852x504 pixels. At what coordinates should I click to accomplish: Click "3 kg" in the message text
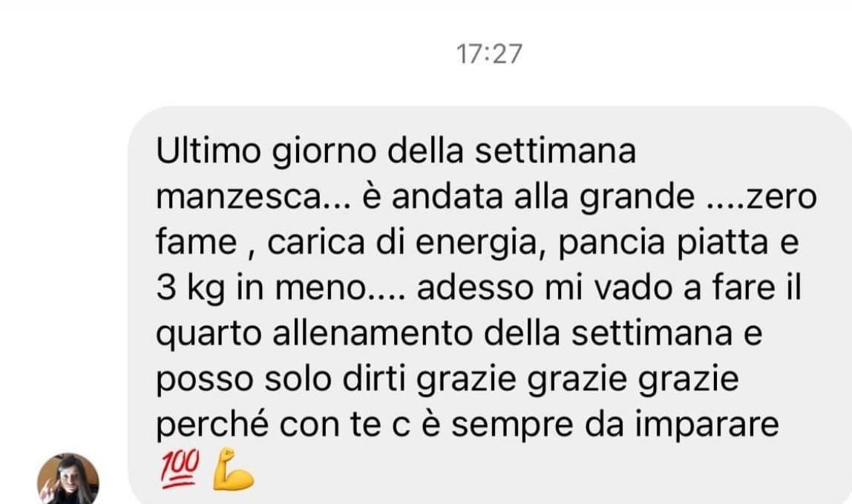pyautogui.click(x=191, y=289)
